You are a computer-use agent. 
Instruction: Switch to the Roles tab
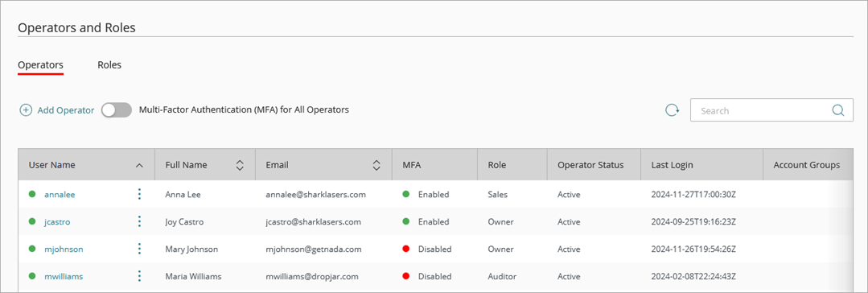point(109,65)
